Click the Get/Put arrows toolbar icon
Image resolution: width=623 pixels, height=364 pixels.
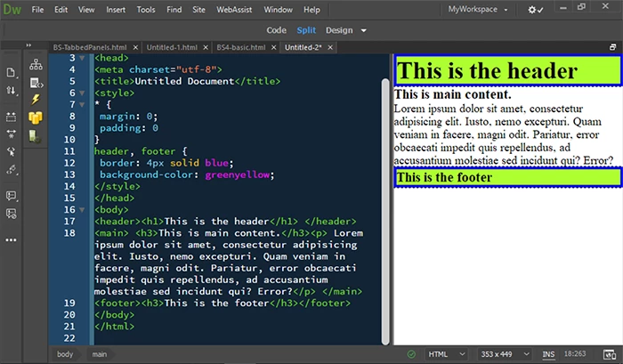pos(11,91)
